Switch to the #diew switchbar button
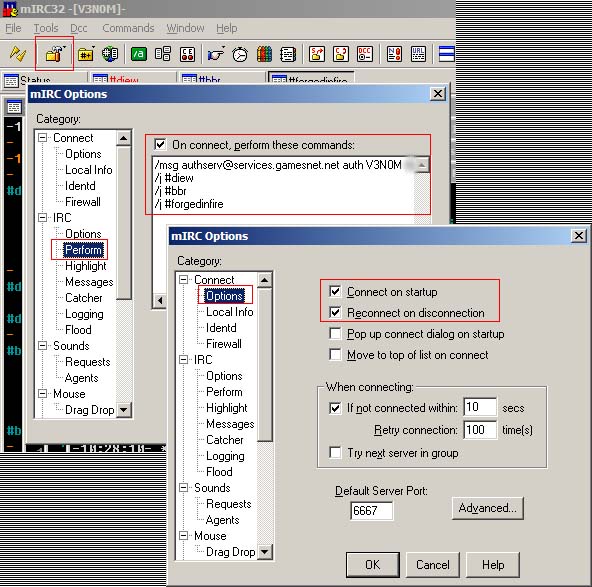This screenshot has width=592, height=587. [132, 78]
